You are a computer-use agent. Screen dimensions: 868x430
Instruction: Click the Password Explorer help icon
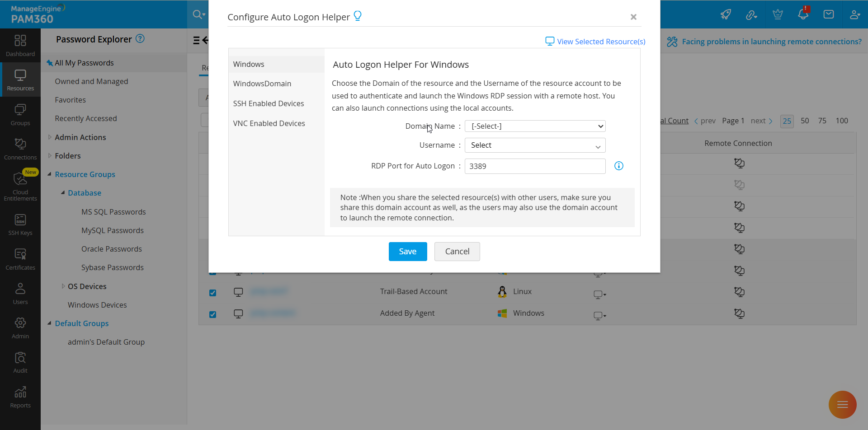tap(140, 39)
